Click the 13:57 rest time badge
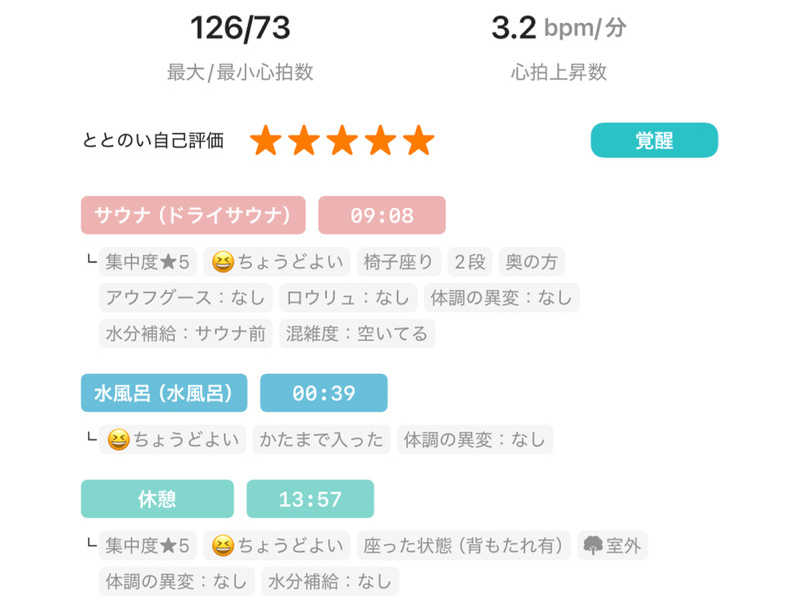This screenshot has width=800, height=600. tap(310, 499)
